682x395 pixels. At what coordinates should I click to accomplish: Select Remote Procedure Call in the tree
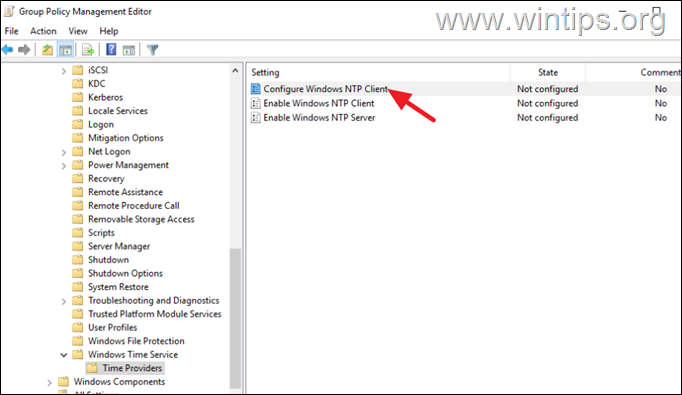click(x=134, y=205)
